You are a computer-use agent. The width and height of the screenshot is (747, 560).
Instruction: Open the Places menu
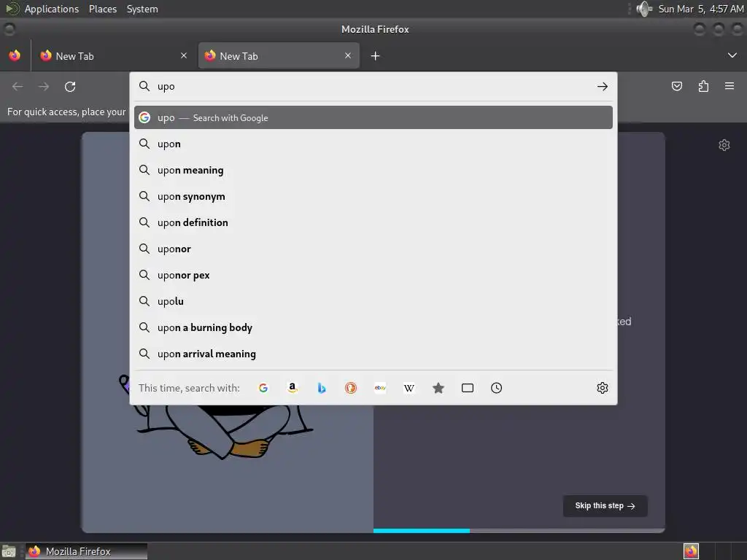(103, 9)
